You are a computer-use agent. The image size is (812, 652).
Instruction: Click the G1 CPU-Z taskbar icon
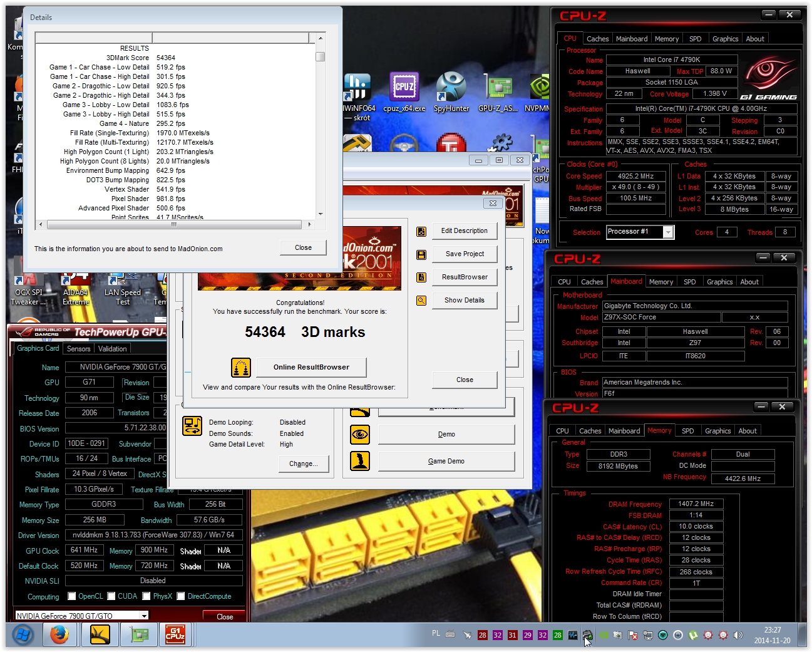175,635
